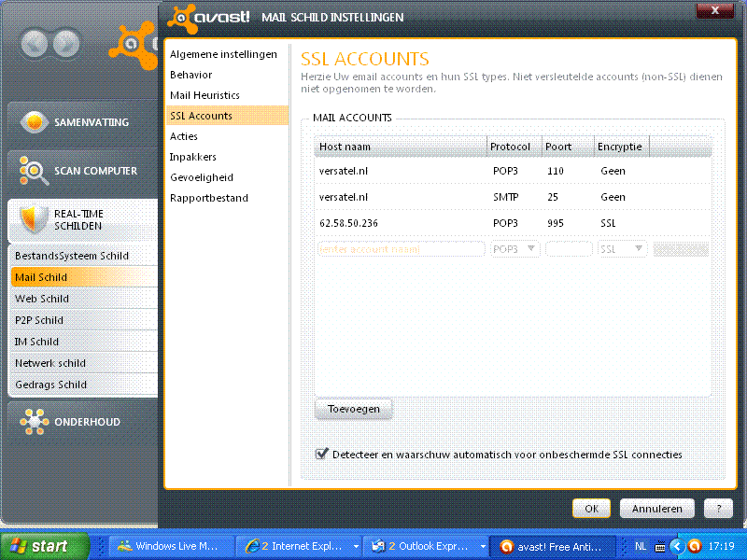
Task: Click the port input field in new row
Action: coord(569,249)
